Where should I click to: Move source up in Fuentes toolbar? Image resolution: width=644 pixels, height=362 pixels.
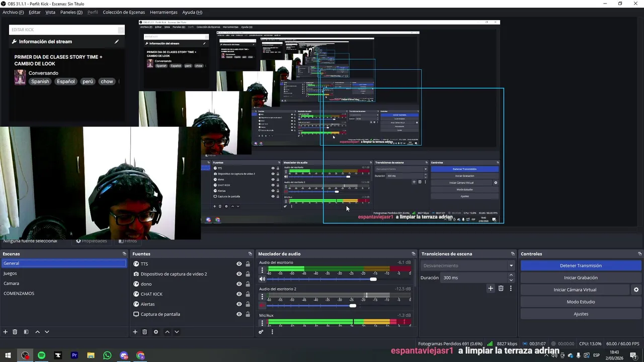(168, 332)
